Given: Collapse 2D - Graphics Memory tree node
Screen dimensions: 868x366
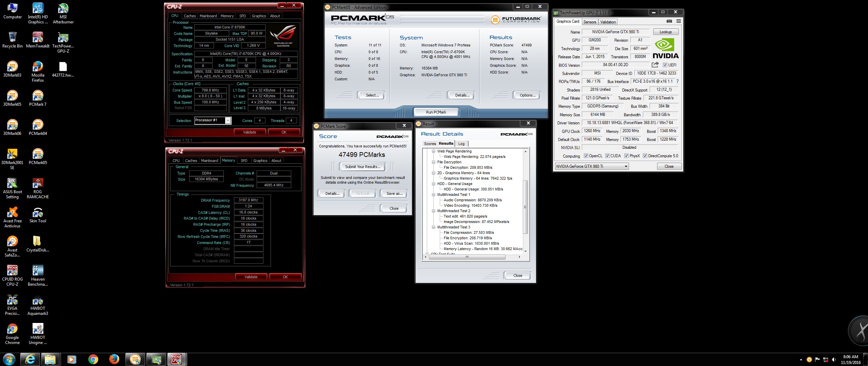Looking at the screenshot, I should pos(433,173).
